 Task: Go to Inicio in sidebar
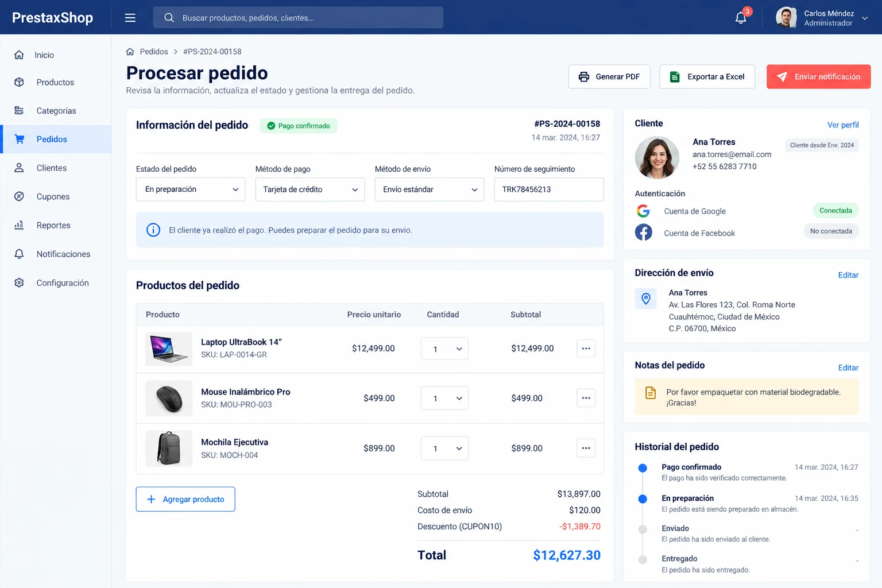(56, 55)
